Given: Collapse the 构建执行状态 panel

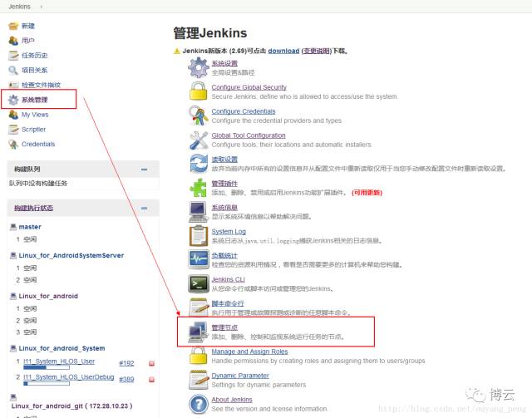Looking at the screenshot, I should point(144,208).
